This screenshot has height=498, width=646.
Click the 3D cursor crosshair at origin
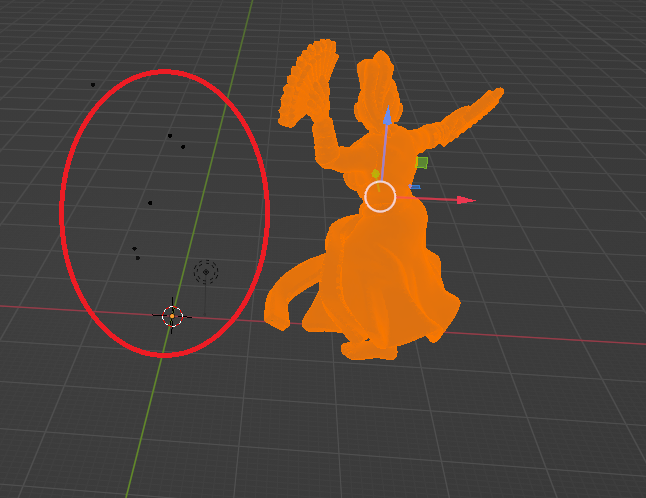coord(172,316)
